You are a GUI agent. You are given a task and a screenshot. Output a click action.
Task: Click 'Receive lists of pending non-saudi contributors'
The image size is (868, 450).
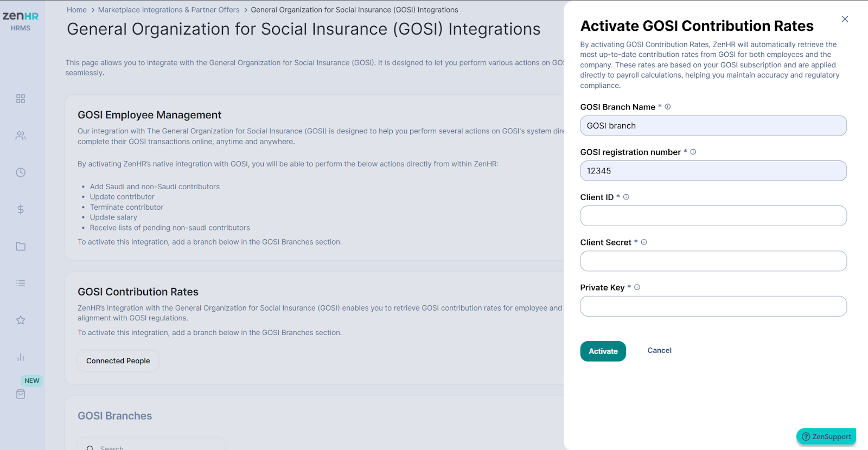(x=170, y=228)
